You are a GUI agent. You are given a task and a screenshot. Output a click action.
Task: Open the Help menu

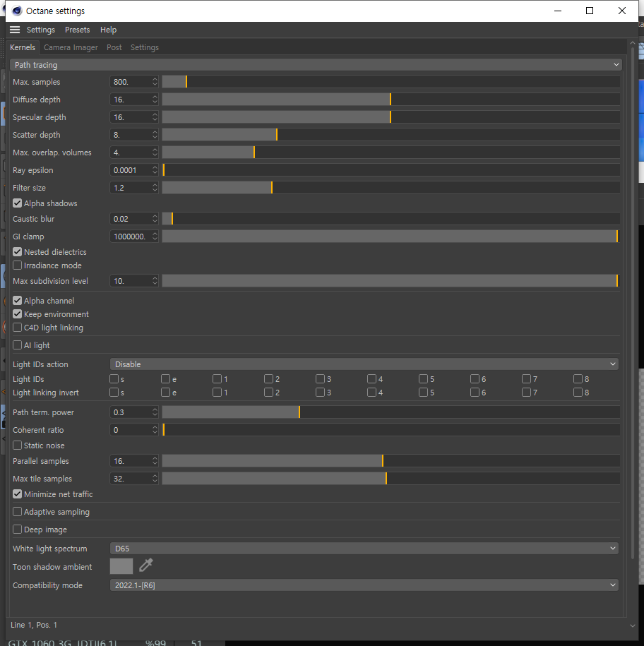pyautogui.click(x=108, y=30)
